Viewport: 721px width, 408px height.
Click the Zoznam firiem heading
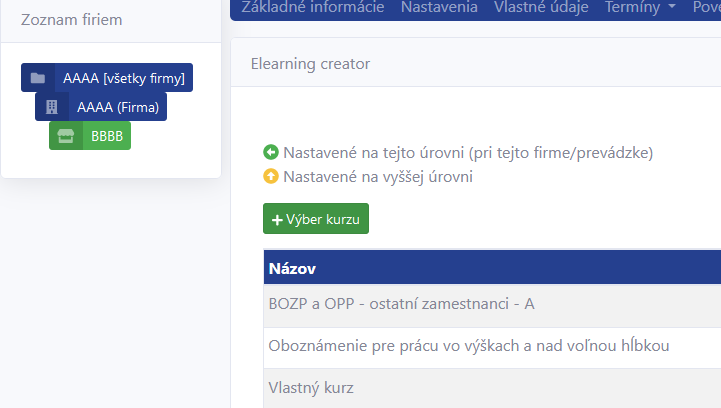72,20
